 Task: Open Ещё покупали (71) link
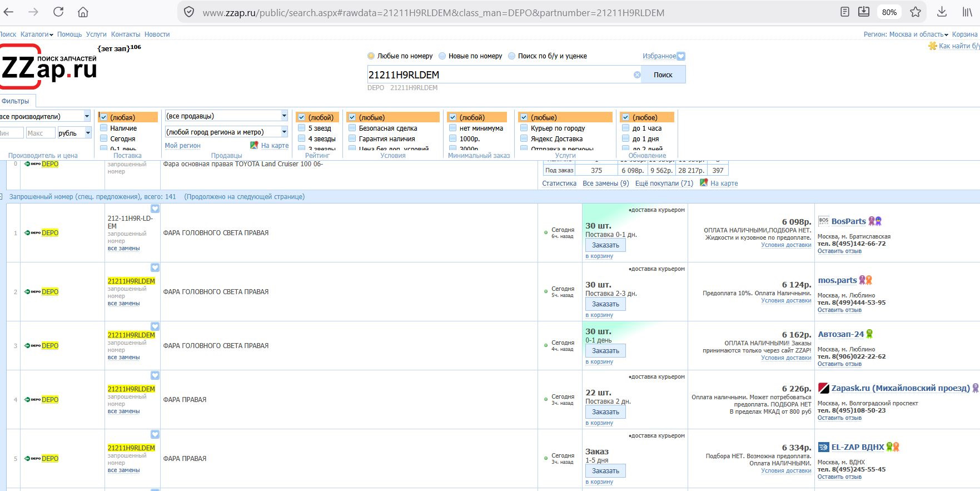click(x=664, y=183)
